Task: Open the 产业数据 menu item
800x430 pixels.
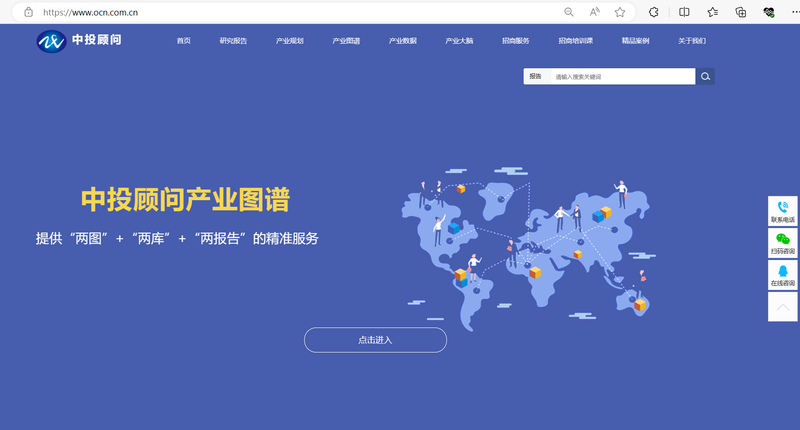Action: (403, 41)
